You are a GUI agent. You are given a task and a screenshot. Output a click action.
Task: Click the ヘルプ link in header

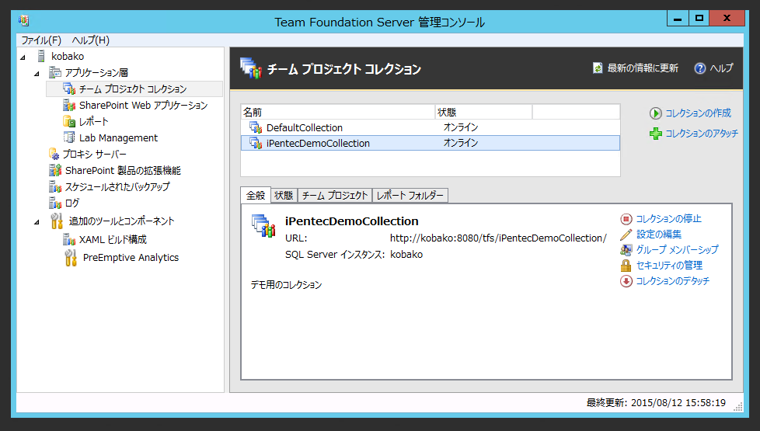click(721, 68)
